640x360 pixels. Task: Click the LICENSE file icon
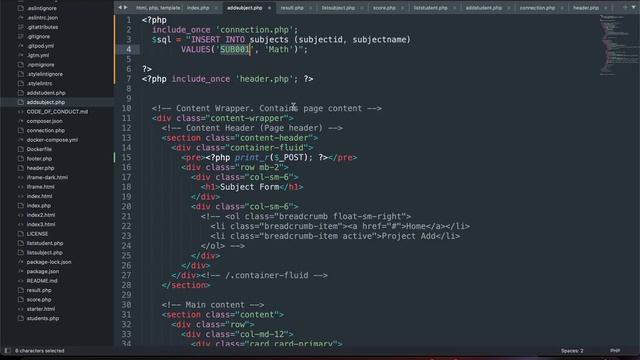click(20, 233)
